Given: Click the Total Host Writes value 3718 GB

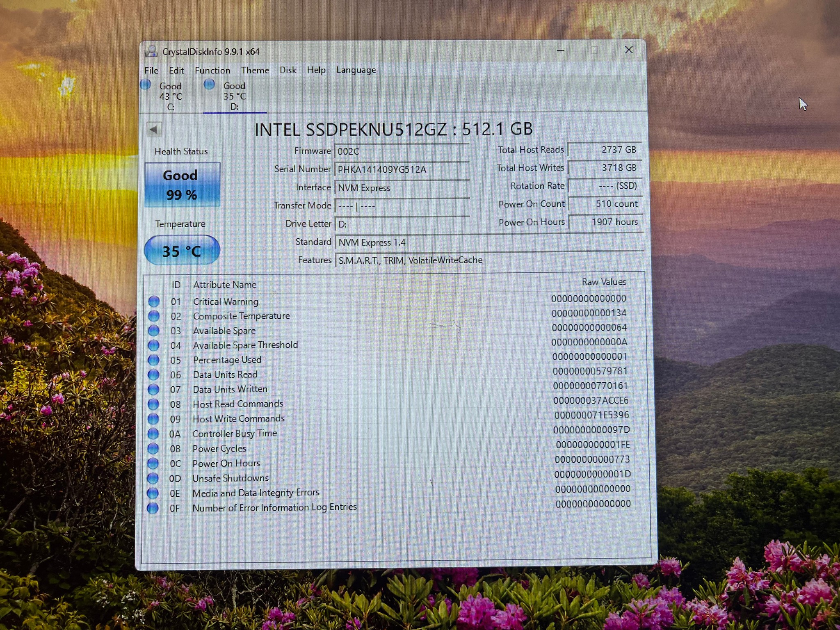Looking at the screenshot, I should pos(605,168).
